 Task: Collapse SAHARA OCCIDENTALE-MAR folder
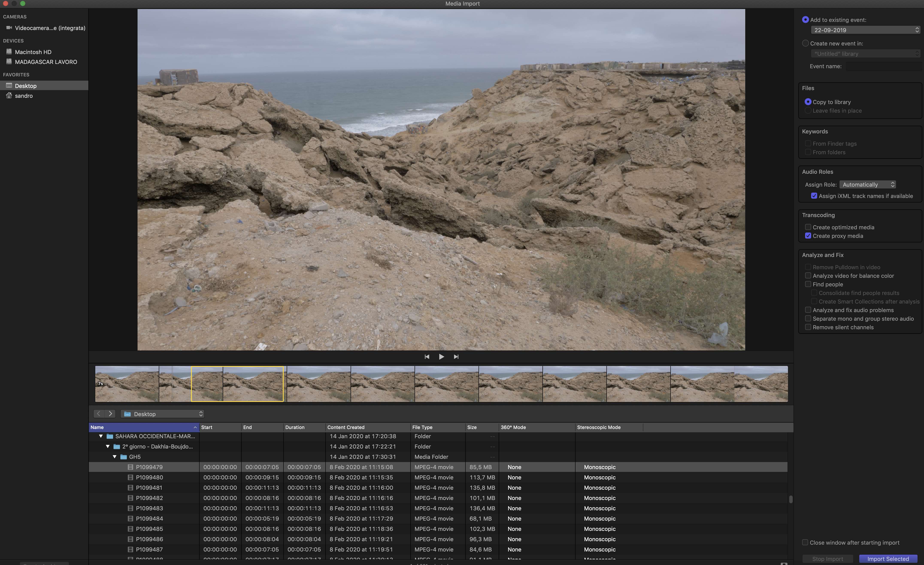pos(100,436)
